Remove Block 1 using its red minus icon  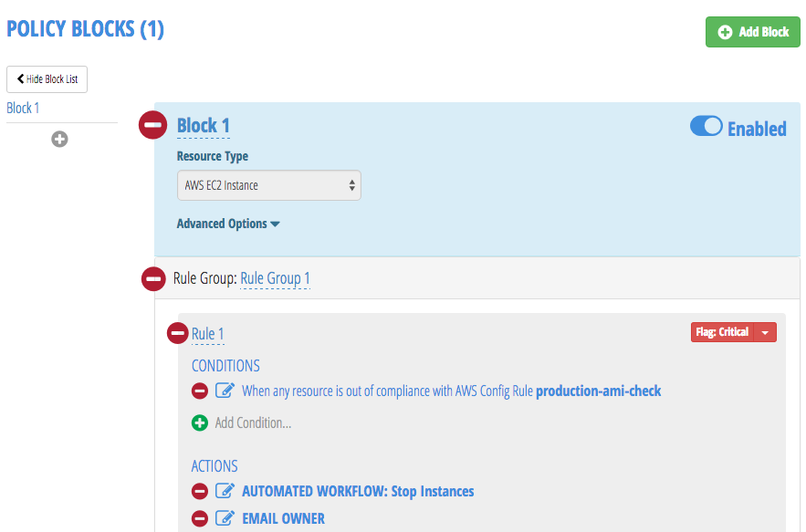(x=152, y=125)
